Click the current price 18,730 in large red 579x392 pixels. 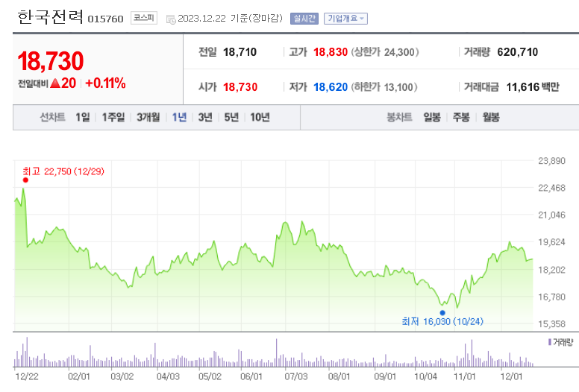coord(51,61)
